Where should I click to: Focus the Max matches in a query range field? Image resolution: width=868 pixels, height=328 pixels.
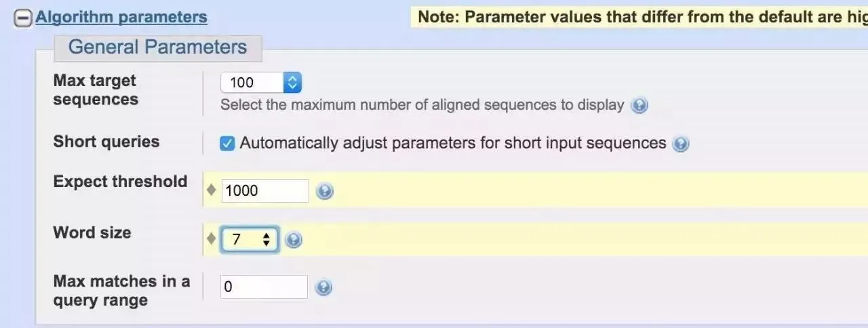click(x=264, y=287)
